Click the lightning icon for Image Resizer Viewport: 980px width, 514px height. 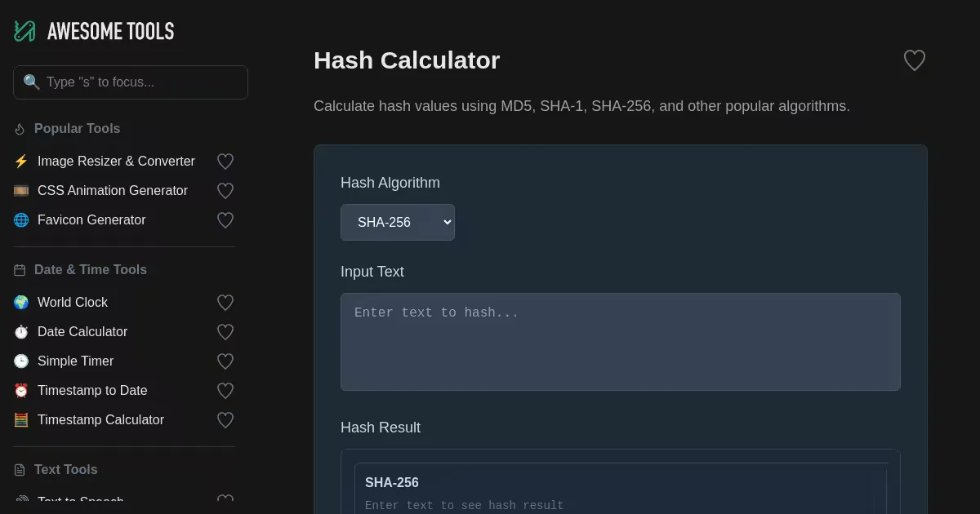point(21,162)
